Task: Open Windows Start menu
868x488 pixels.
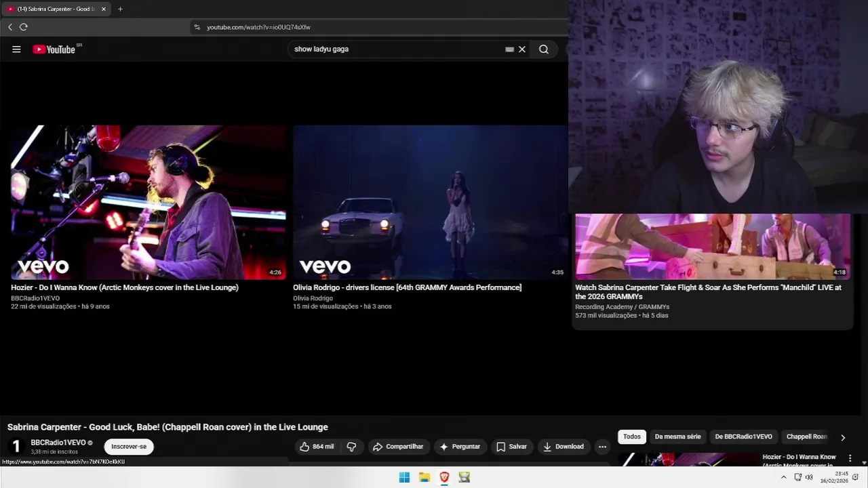Action: 404,477
